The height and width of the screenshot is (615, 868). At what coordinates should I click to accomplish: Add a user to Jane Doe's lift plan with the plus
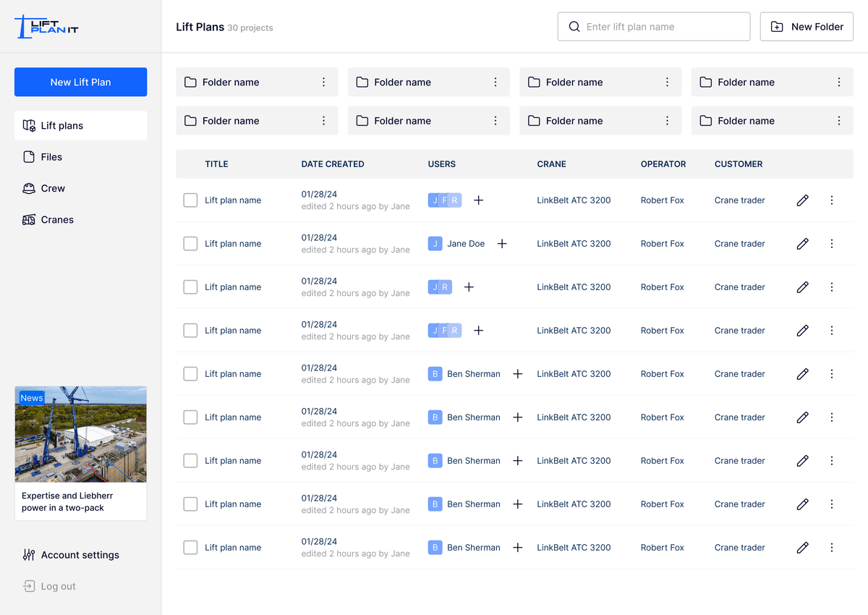(x=502, y=244)
